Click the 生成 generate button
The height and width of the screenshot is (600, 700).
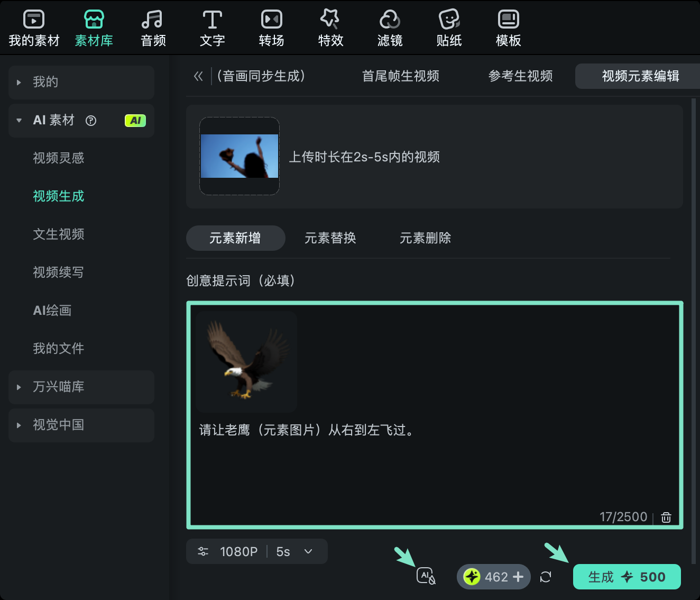pyautogui.click(x=627, y=577)
